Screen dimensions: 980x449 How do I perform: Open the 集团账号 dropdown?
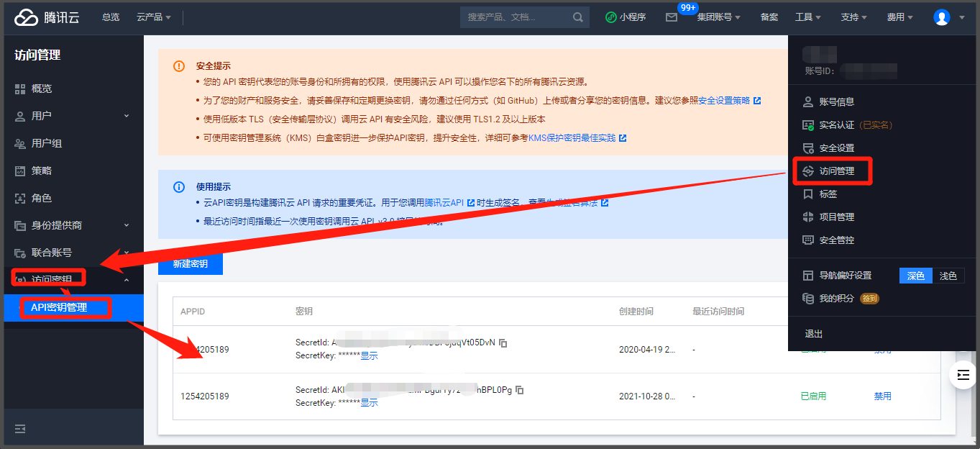[718, 17]
